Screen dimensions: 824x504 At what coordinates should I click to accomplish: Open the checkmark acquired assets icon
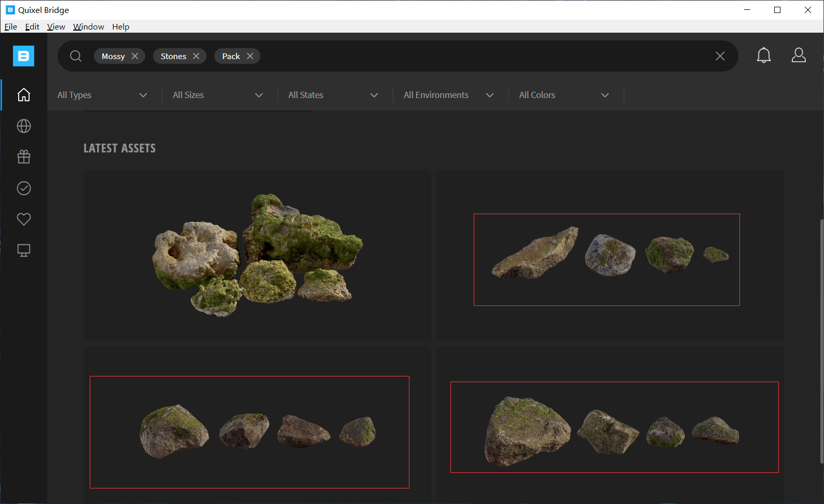[x=24, y=188]
